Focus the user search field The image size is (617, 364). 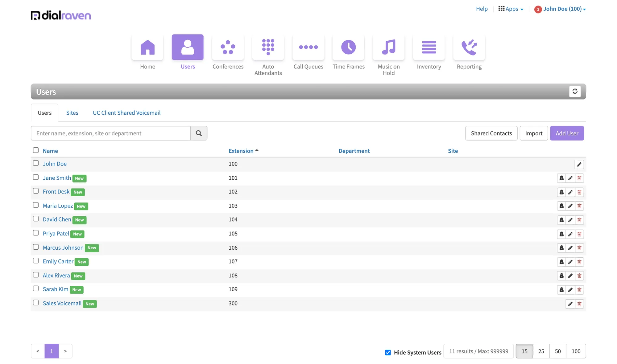111,133
